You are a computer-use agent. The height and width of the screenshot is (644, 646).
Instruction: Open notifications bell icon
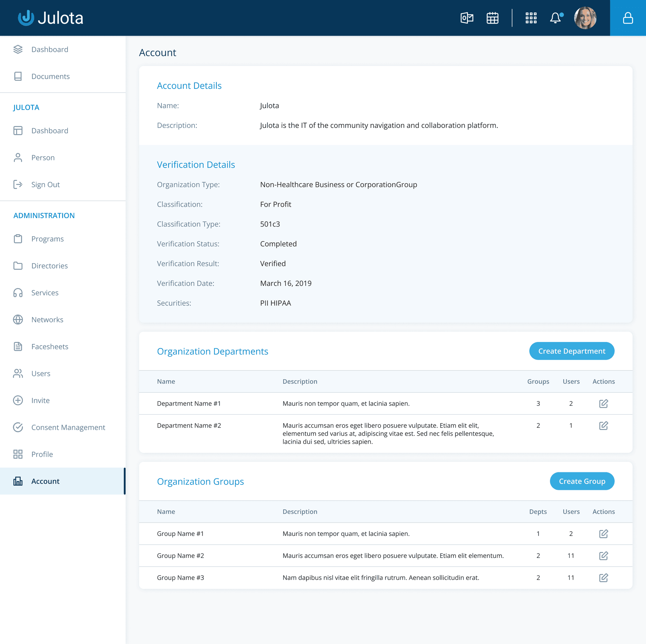click(556, 18)
